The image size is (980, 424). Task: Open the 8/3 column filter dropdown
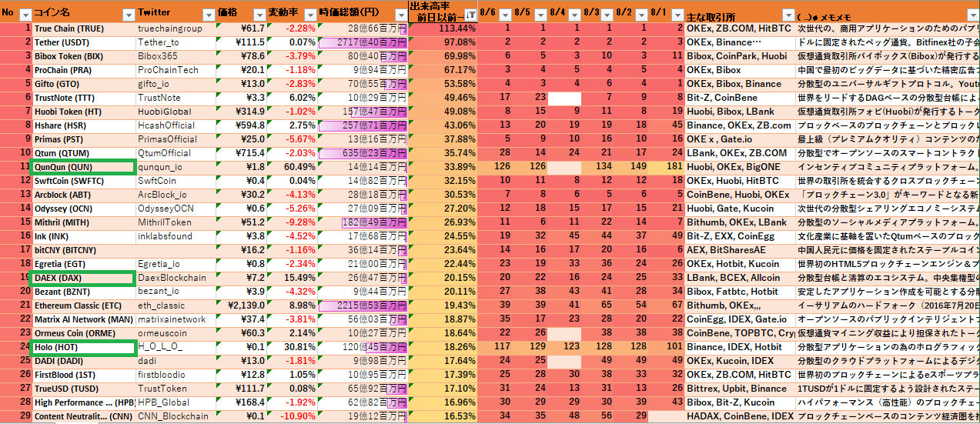(606, 15)
